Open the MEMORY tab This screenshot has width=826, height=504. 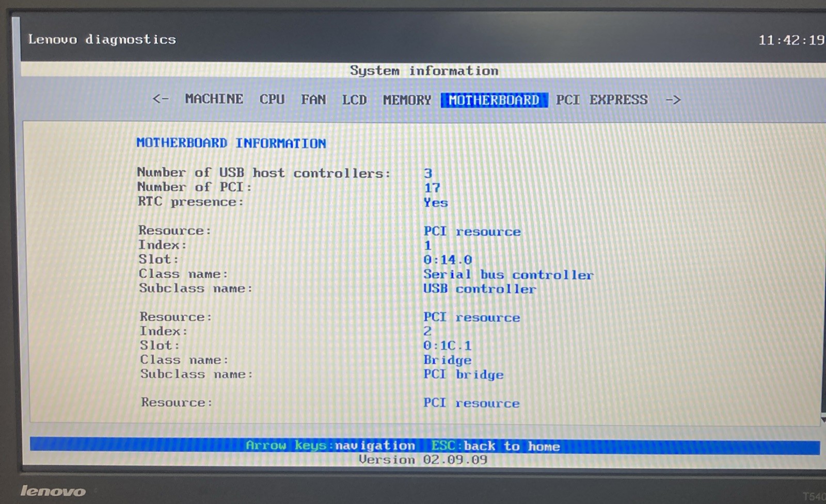[x=407, y=100]
